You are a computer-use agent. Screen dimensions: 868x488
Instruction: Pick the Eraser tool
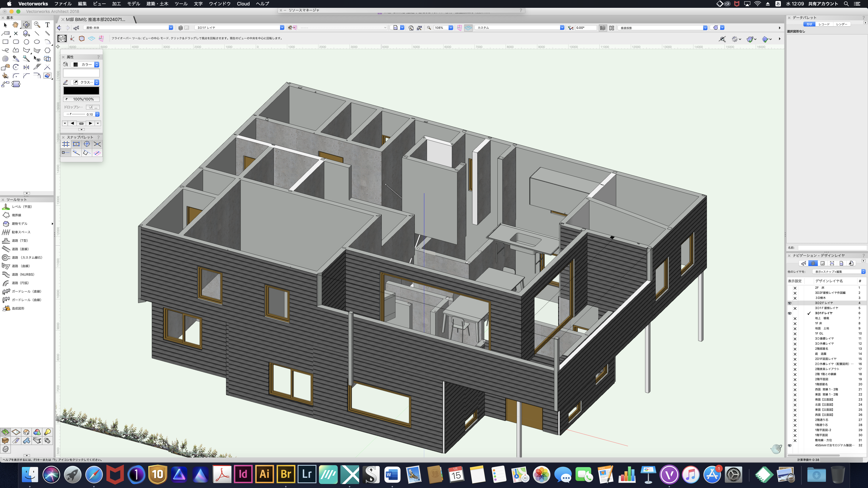click(47, 75)
